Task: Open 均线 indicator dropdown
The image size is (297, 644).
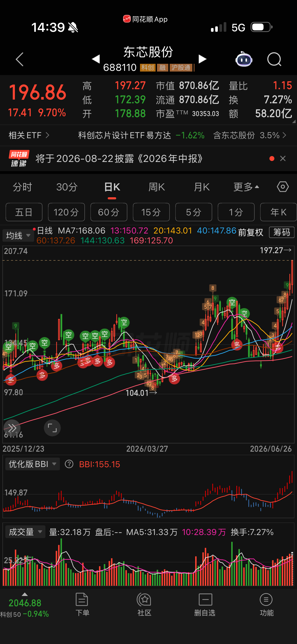Action: pos(18,236)
